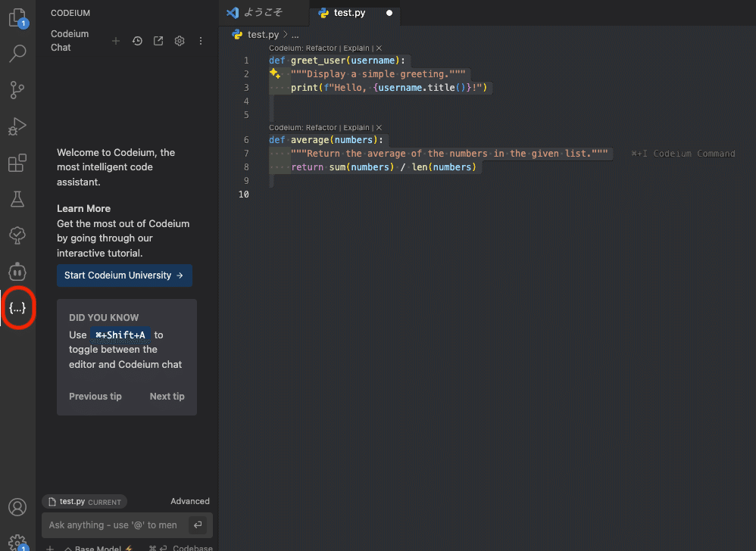Select the circled Codeium {...} sidebar icon

tap(17, 308)
